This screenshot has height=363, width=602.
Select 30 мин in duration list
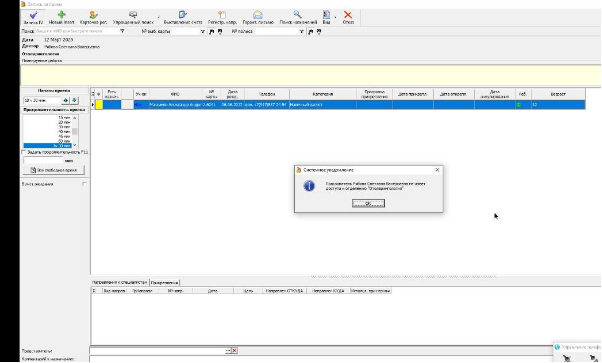click(x=48, y=127)
